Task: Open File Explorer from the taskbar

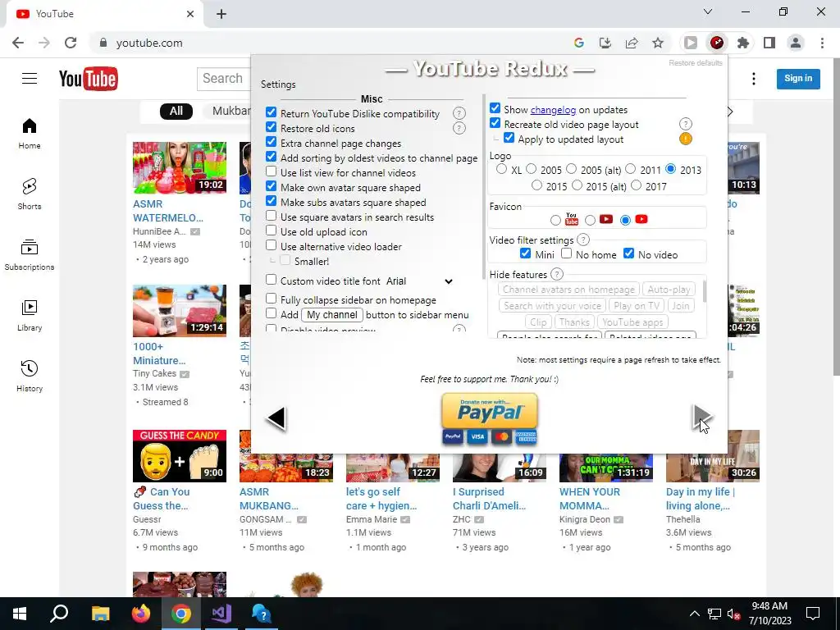Action: (101, 614)
